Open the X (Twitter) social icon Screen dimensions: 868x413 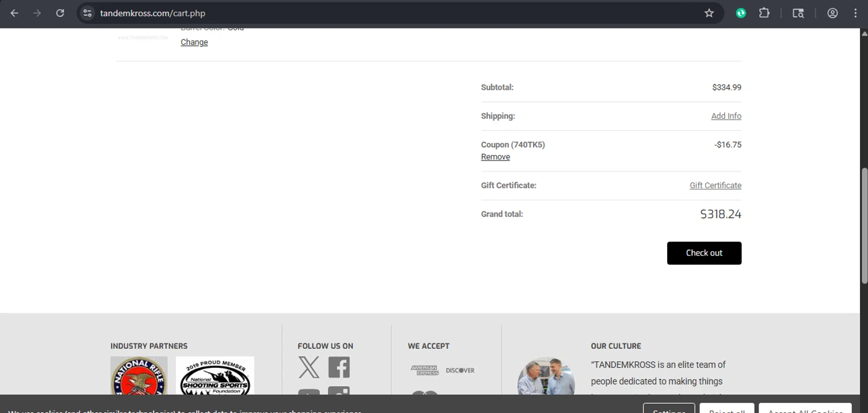[x=309, y=367]
